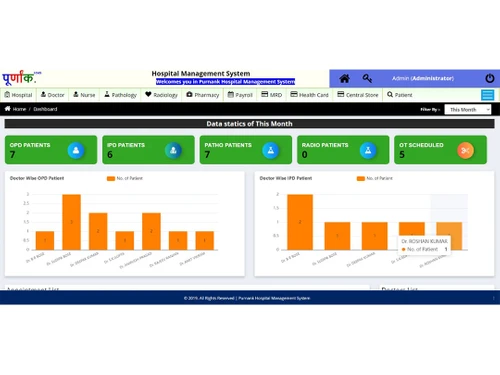
Task: Open the Doctor menu
Action: pyautogui.click(x=53, y=95)
